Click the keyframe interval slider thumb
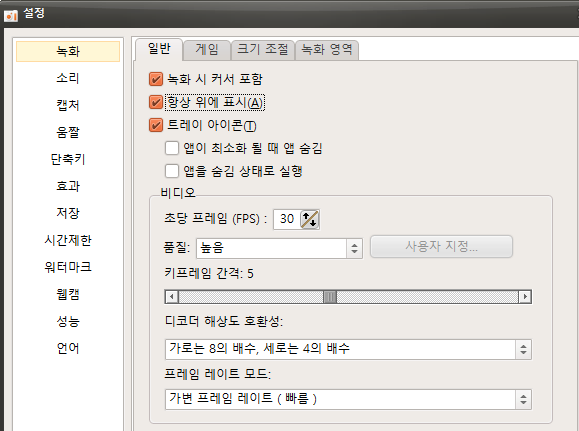579x431 pixels. coord(330,297)
